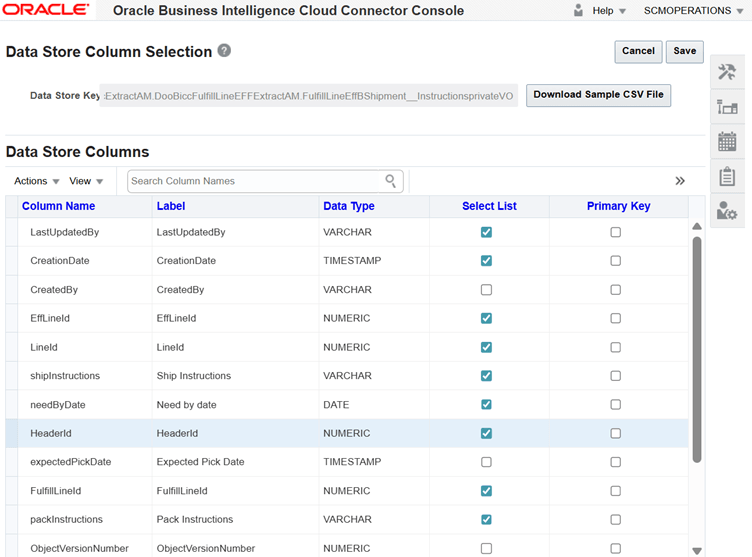Click the user profile icon next to Help

[x=578, y=11]
